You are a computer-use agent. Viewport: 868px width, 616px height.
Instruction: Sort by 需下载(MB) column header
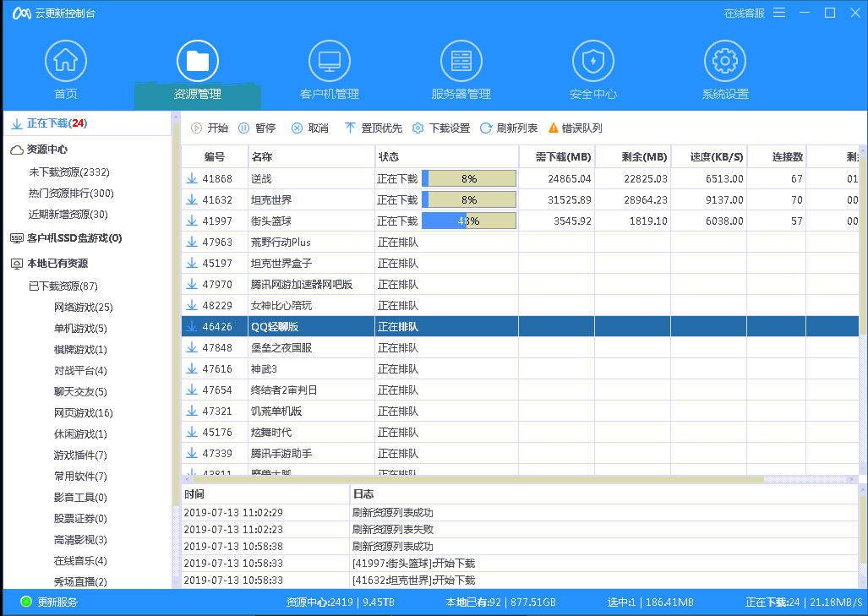[x=557, y=156]
